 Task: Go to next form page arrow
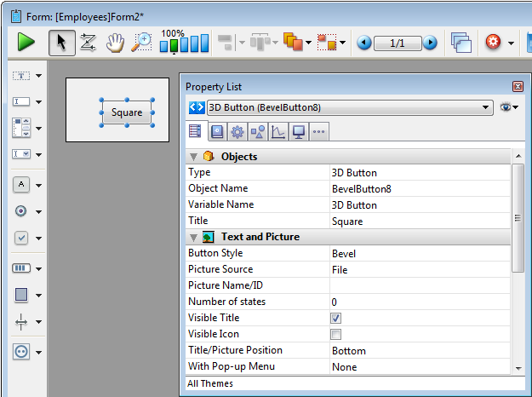click(431, 43)
